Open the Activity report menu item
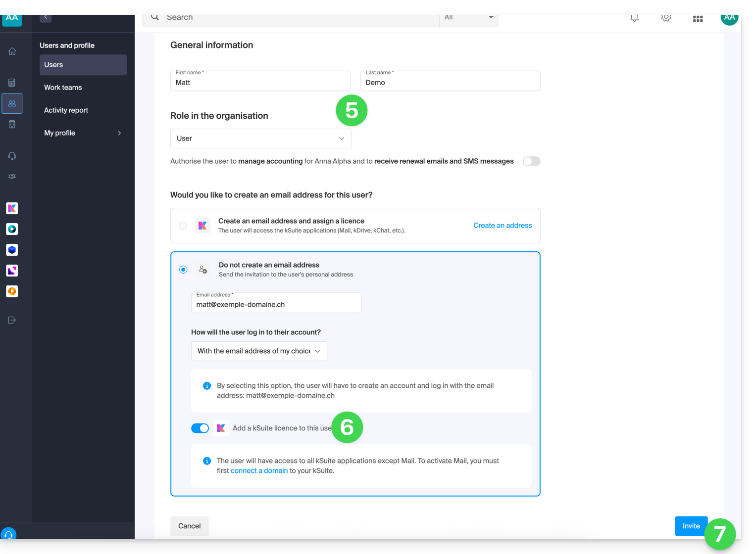Viewport: 756px width, 554px height. click(66, 110)
